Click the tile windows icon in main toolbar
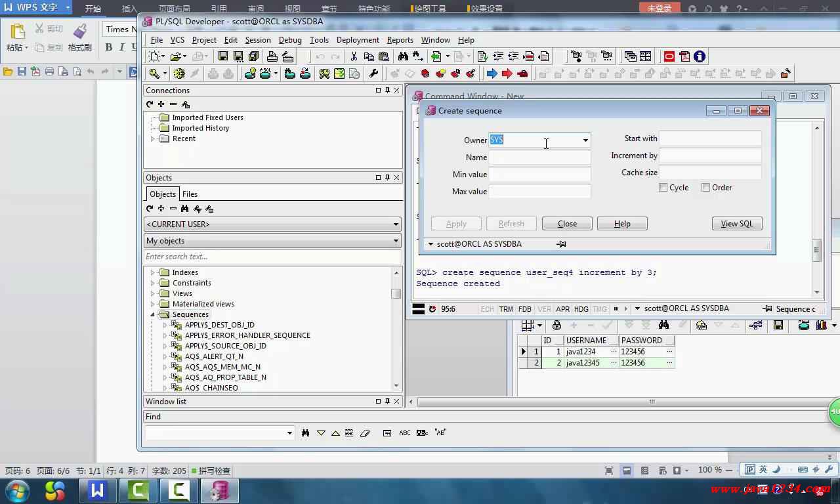The image size is (840, 504). [645, 56]
